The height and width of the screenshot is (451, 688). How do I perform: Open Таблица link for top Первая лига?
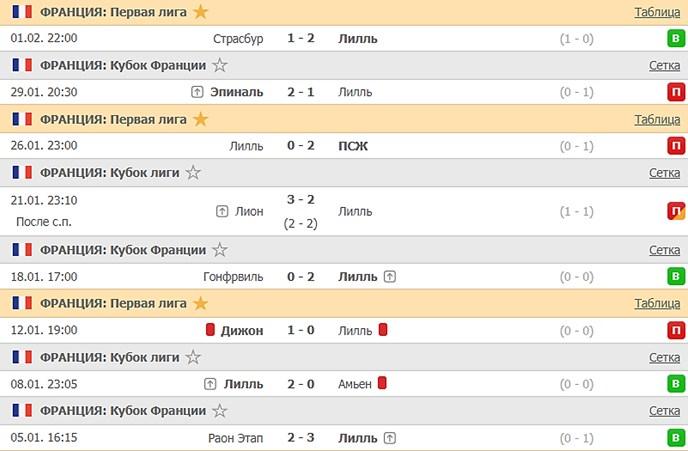(657, 12)
